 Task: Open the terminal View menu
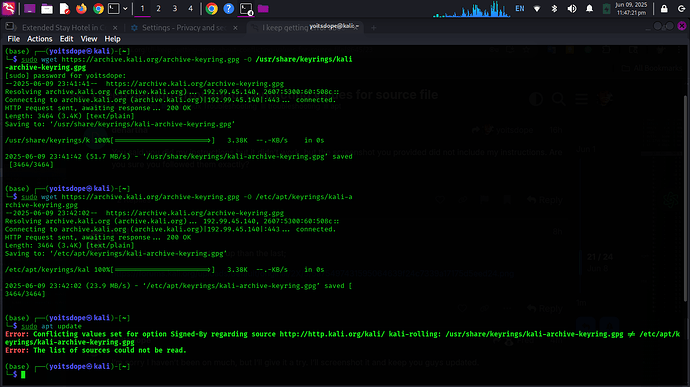pyautogui.click(x=88, y=39)
